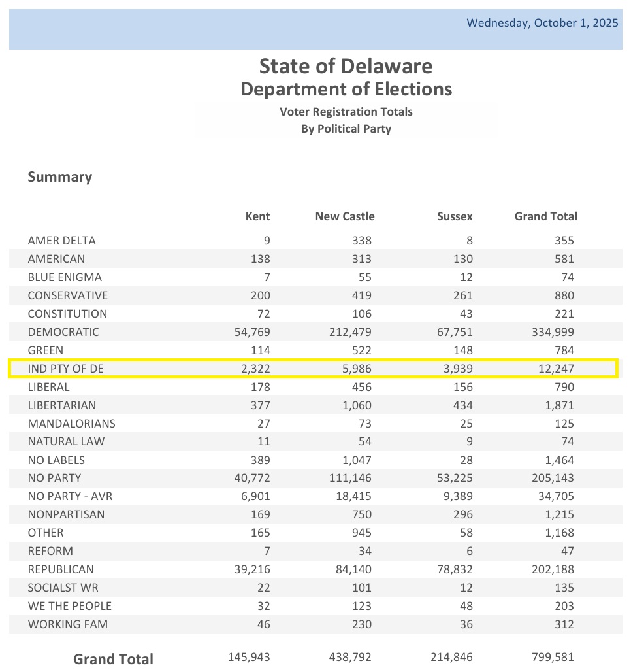Click the MANDALORIANS party row label

(x=71, y=424)
